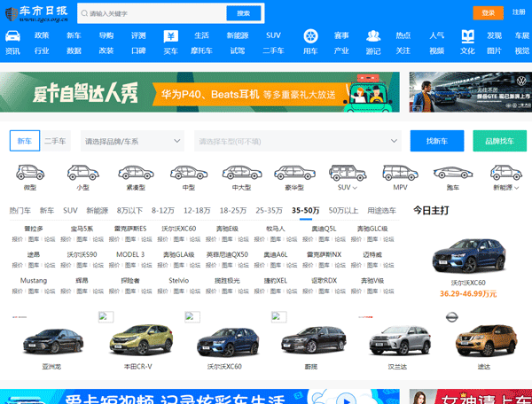Switch to the 8-12万 tab
532x404 pixels.
pyautogui.click(x=163, y=211)
